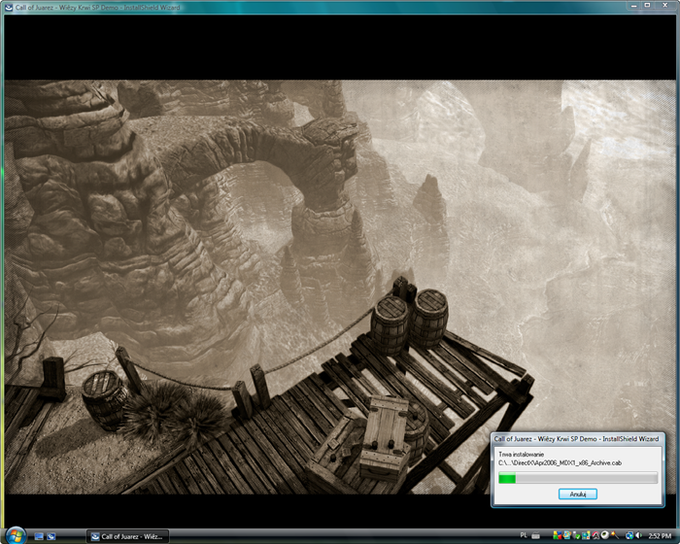
Task: Open network connection tray icon
Action: (x=630, y=536)
